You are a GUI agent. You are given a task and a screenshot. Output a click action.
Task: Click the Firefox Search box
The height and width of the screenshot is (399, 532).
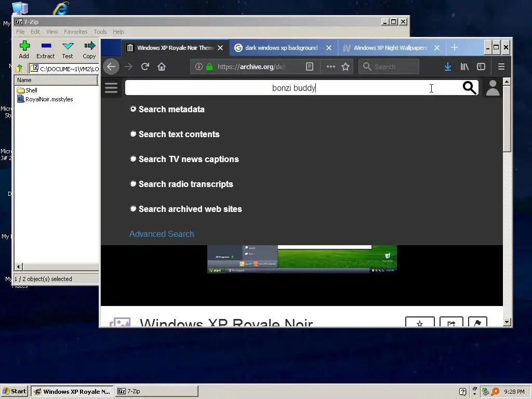[389, 66]
